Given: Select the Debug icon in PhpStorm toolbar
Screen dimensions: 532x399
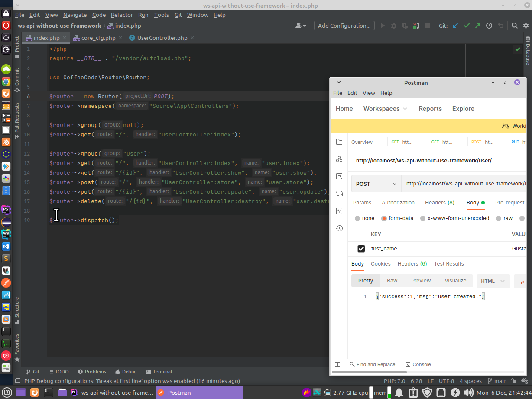Looking at the screenshot, I should (x=393, y=26).
